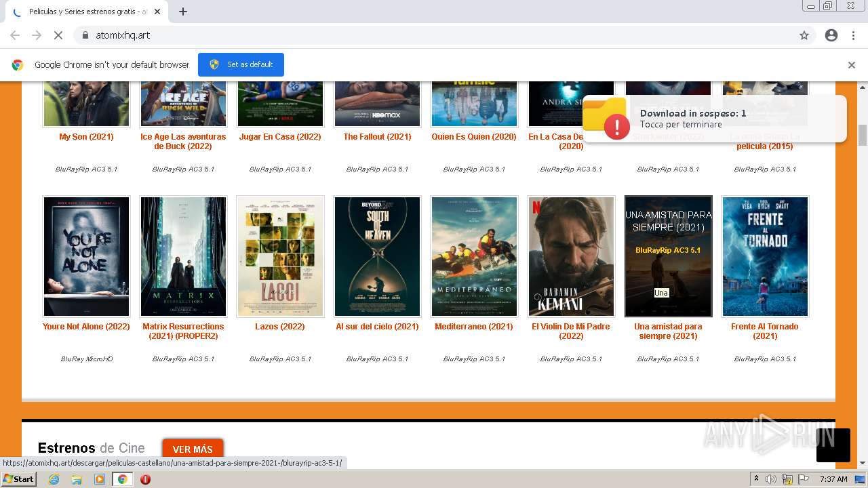868x488 pixels.
Task: Open Babamin Kemani poster
Action: (571, 257)
